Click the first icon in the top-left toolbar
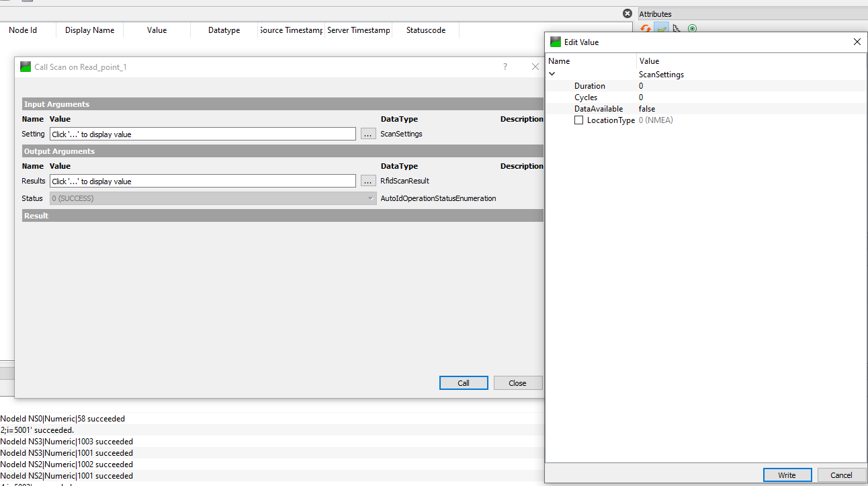The image size is (868, 486). coord(4,3)
